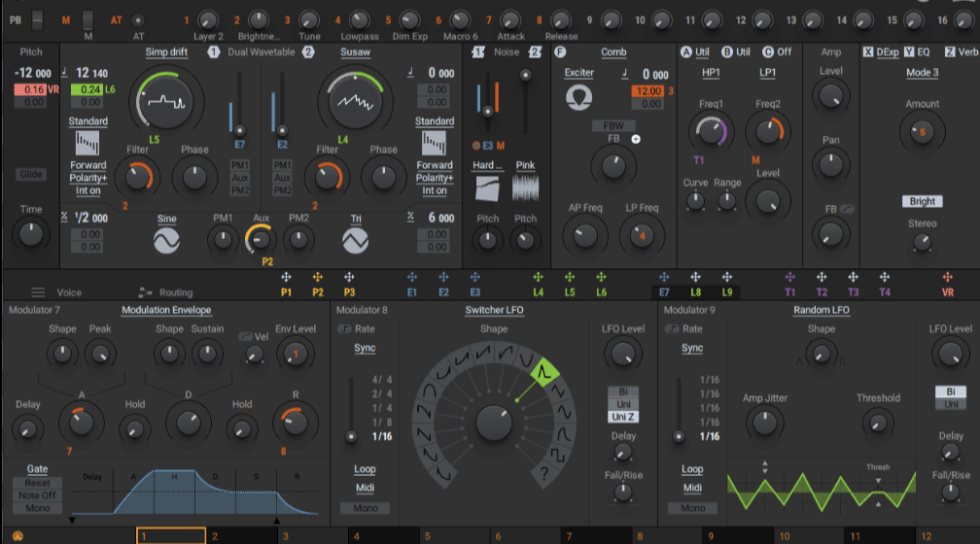The width and height of the screenshot is (980, 544).
Task: Open the Mode 3 reverb dropdown
Action: 922,73
